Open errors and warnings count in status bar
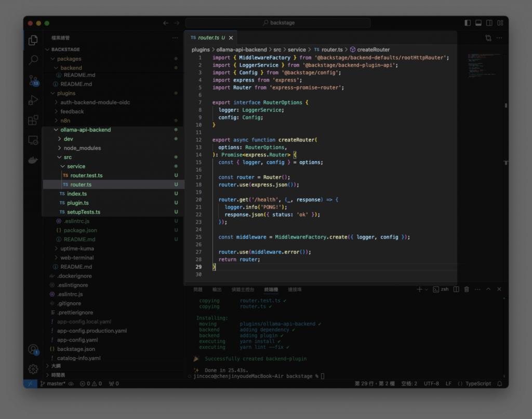532x419 pixels. pos(90,384)
